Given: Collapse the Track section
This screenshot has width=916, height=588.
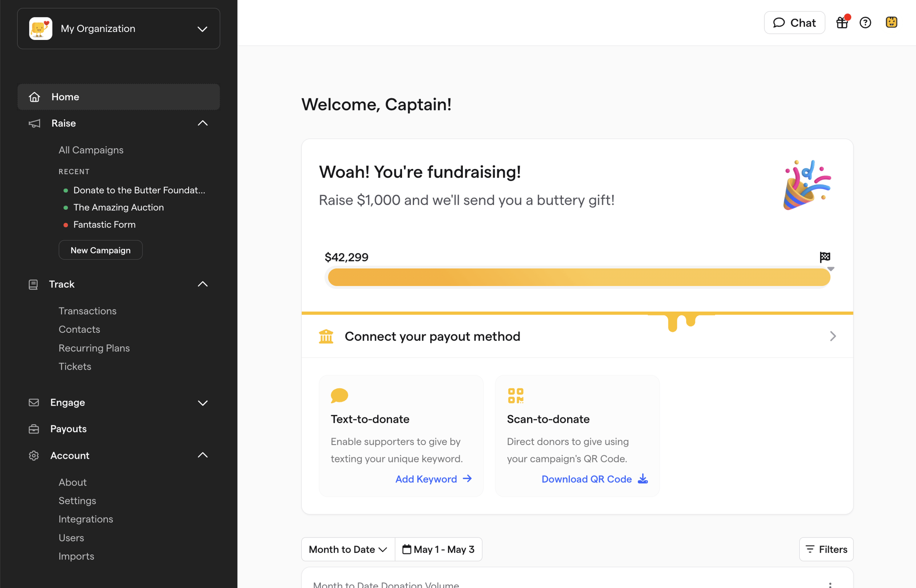Looking at the screenshot, I should tap(202, 284).
